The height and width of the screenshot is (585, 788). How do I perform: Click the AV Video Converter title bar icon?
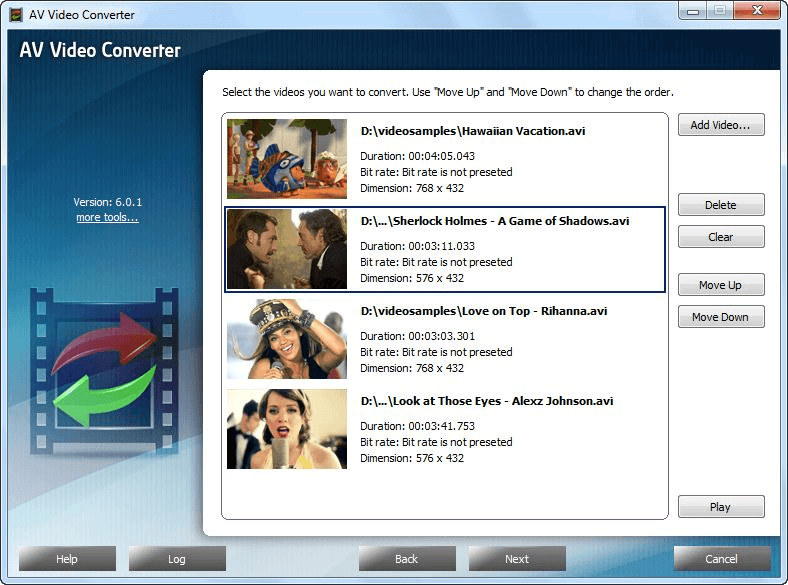[x=16, y=15]
